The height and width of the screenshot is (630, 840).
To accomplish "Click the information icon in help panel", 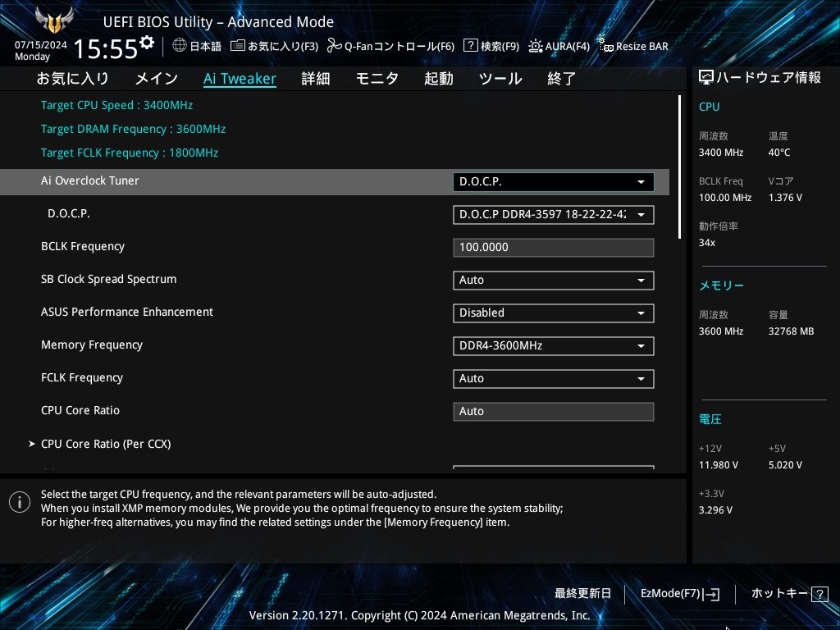I will pyautogui.click(x=20, y=502).
